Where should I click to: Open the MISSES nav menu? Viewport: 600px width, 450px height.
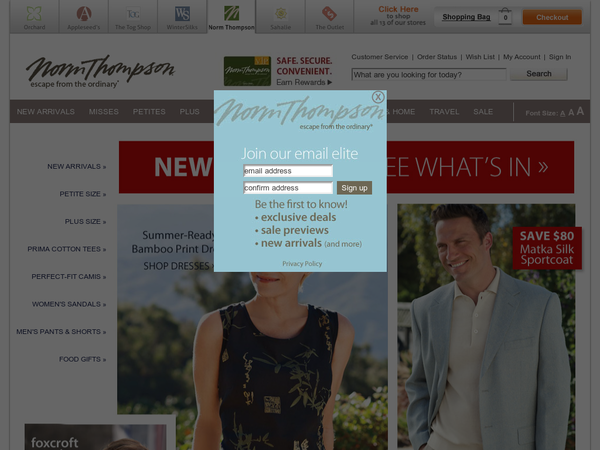(x=104, y=112)
